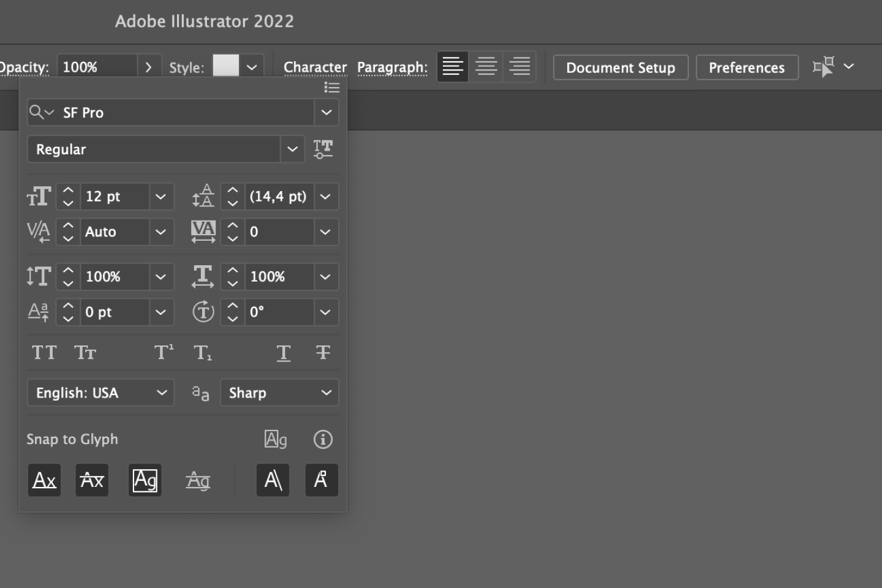Screen dimensions: 882x588
Task: Click the baseline shift icon
Action: pyautogui.click(x=38, y=312)
